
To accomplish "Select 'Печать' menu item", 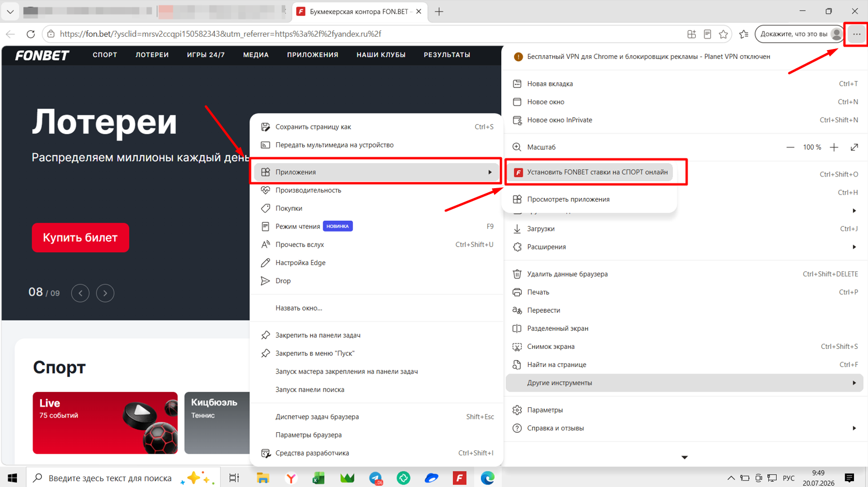I will point(685,292).
